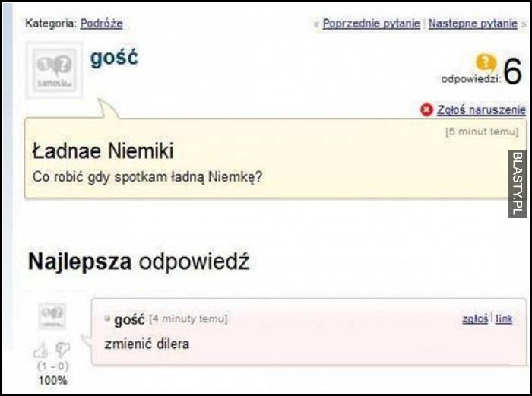The width and height of the screenshot is (532, 396).
Task: Click the asker's username gość
Action: [x=114, y=58]
